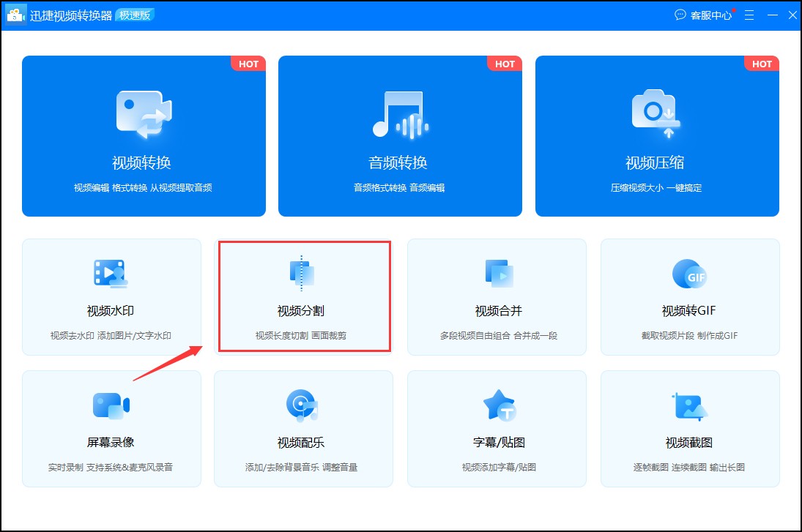Open the hamburger menu in the title bar
802x532 pixels.
749,15
